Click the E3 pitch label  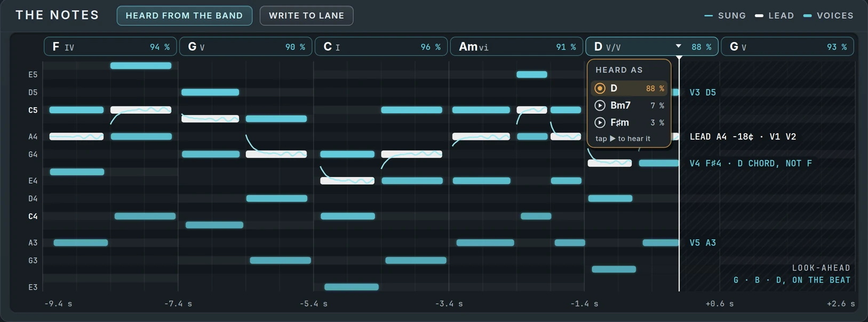pyautogui.click(x=33, y=287)
